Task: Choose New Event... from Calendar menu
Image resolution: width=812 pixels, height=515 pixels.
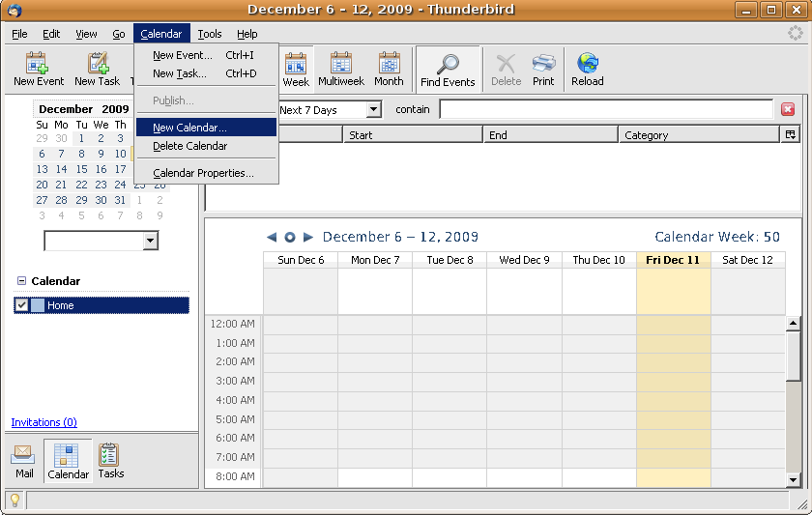Action: tap(206, 55)
